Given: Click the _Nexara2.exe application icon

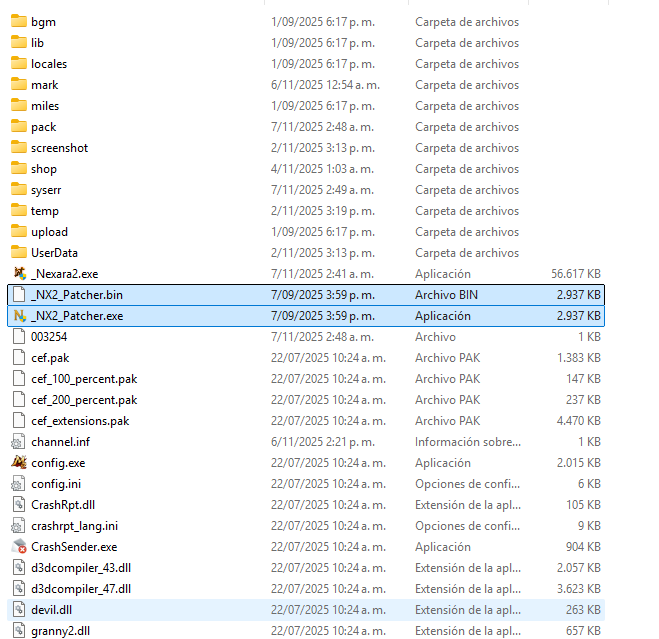Looking at the screenshot, I should pos(18,274).
